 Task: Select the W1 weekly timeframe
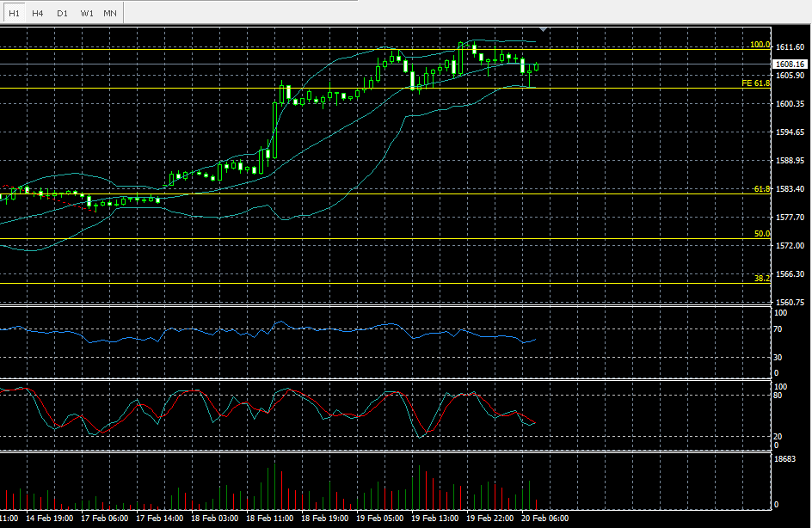coord(87,13)
